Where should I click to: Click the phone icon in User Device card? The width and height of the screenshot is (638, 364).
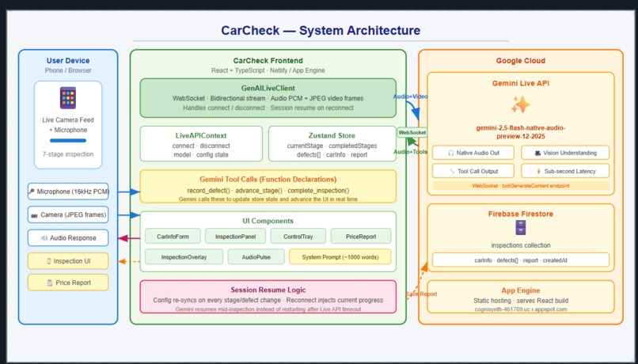(x=68, y=97)
